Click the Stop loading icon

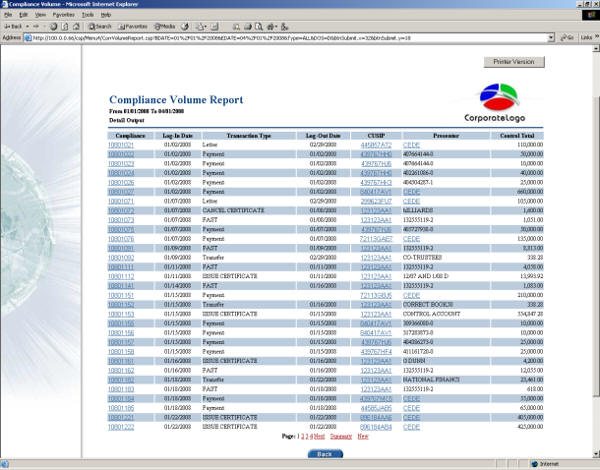54,26
